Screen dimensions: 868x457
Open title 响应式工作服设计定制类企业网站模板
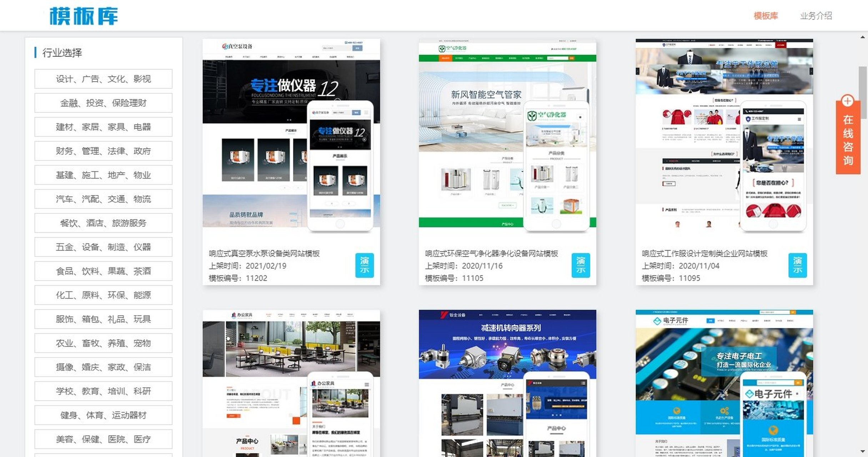pos(704,253)
